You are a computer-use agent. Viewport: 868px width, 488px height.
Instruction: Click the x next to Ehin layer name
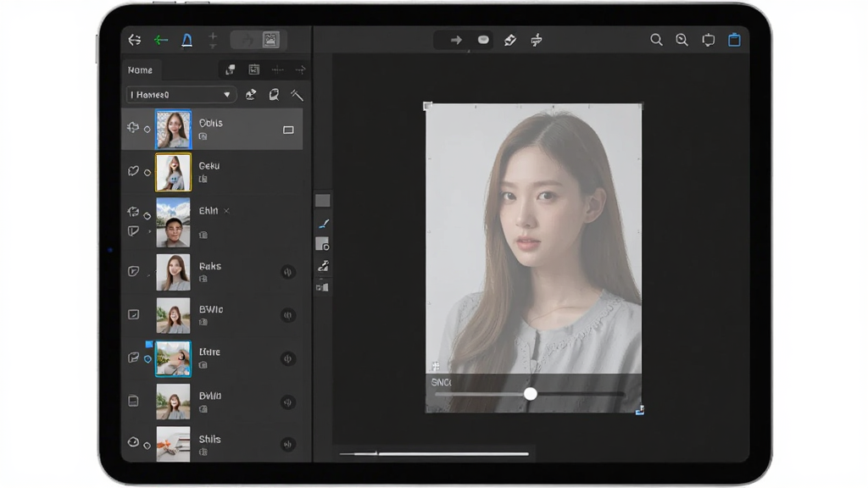point(226,211)
